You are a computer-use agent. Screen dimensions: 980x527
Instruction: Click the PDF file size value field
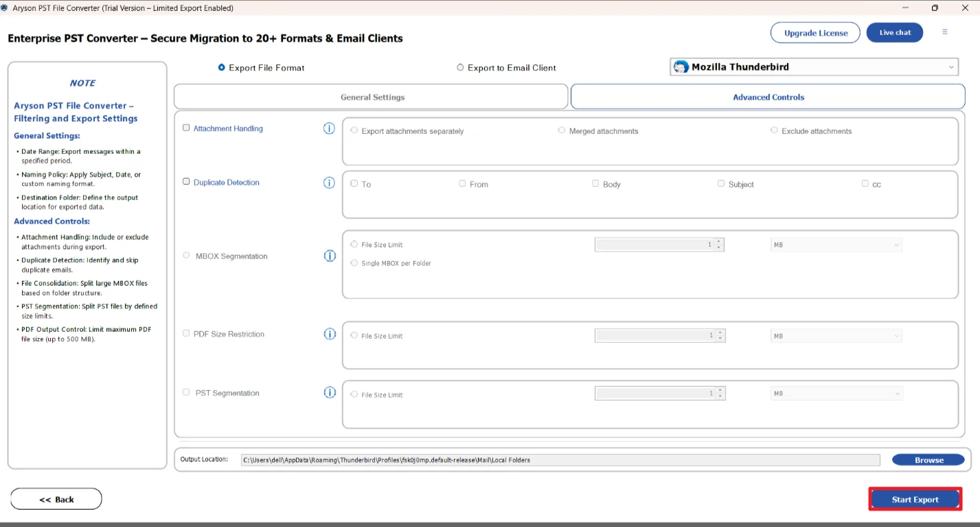point(656,336)
